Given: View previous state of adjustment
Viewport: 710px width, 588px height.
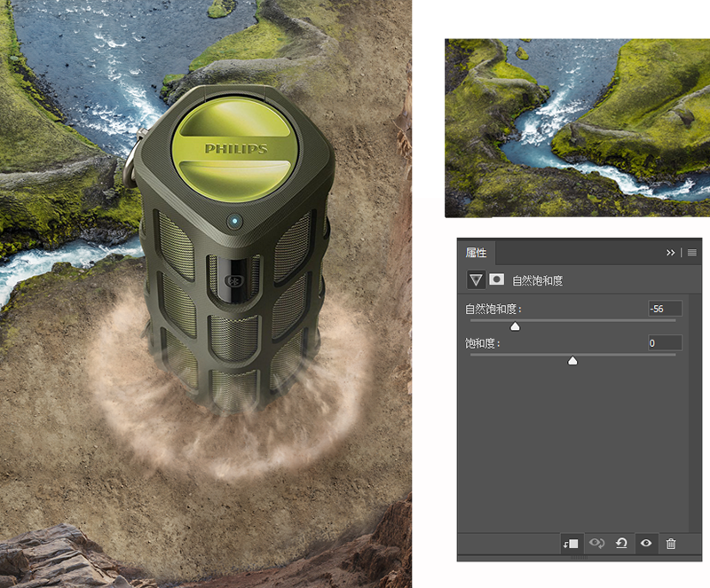Looking at the screenshot, I should coord(596,543).
